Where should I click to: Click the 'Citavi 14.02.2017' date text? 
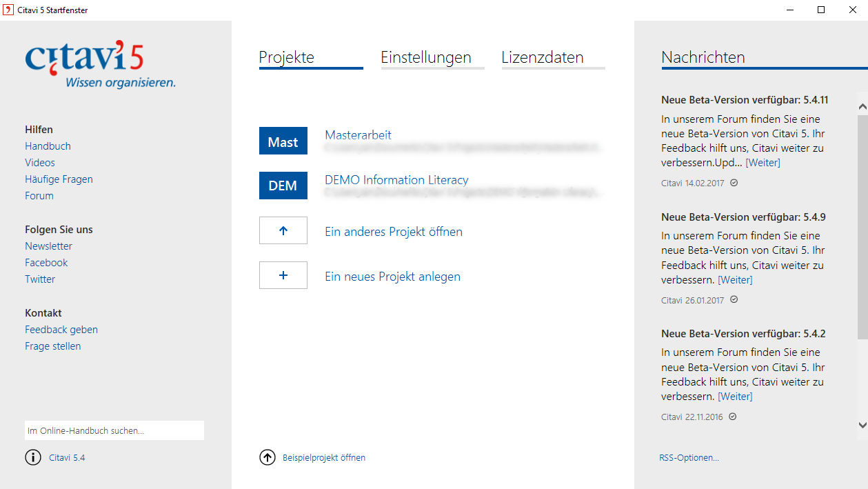(693, 183)
